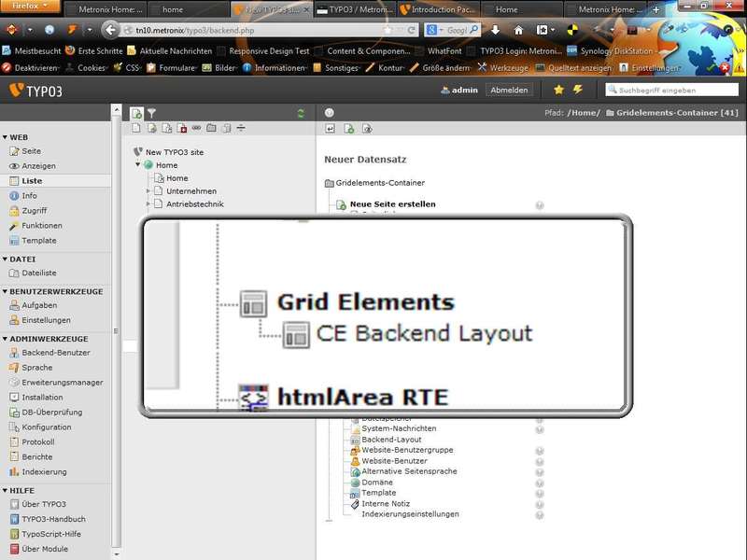Open the Funktionen module
Screen dimensions: 747x560
(x=35, y=225)
